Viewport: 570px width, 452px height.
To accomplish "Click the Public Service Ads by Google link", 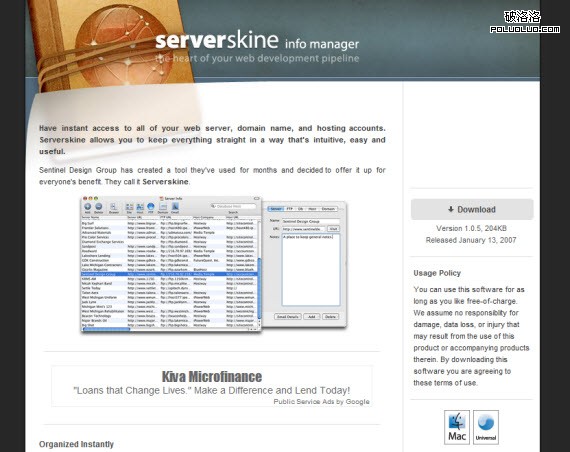I will [321, 401].
